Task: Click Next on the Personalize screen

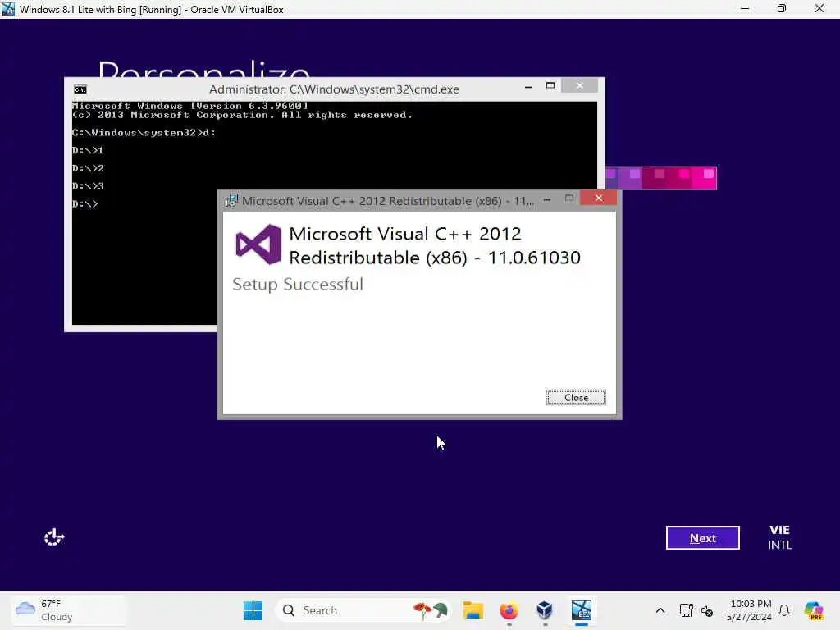Action: click(x=702, y=538)
